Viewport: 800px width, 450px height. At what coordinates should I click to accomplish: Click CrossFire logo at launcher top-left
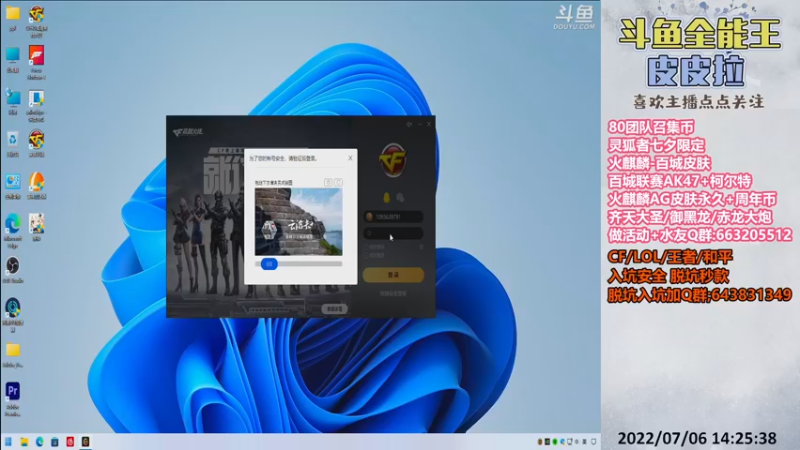188,132
